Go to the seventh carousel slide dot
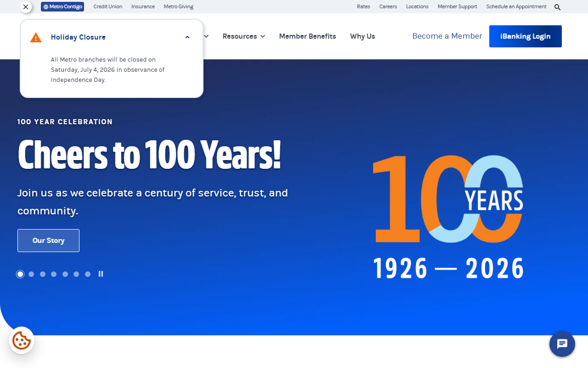 click(88, 274)
